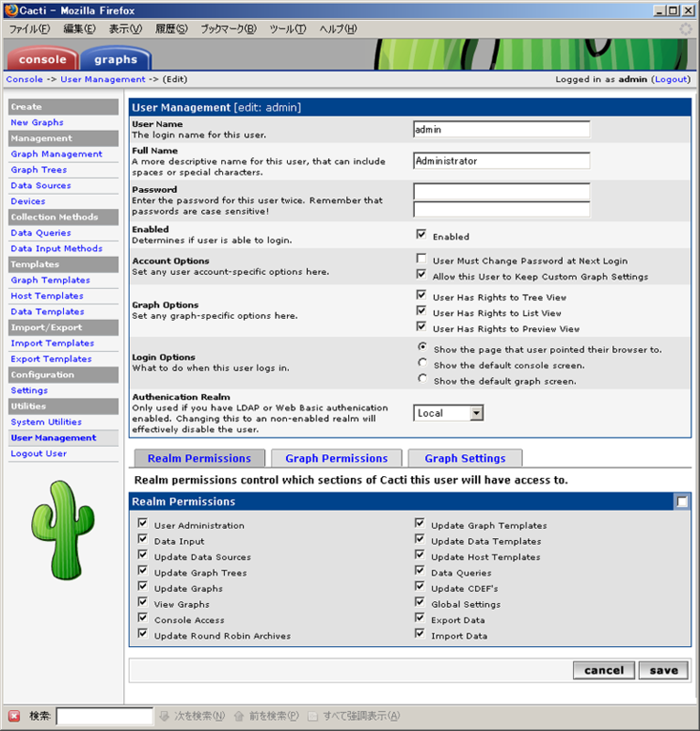700x731 pixels.
Task: Toggle User Has Rights to List View
Action: [x=421, y=311]
